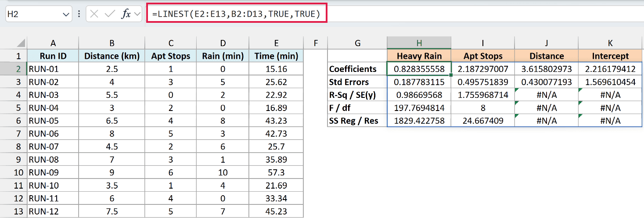
Task: Select the cell with value 57.3
Action: (x=276, y=172)
